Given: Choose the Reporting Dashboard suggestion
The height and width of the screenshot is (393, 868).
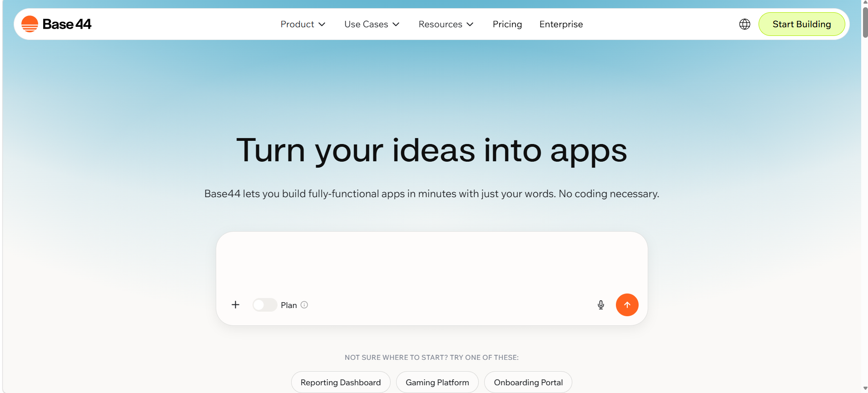Looking at the screenshot, I should pyautogui.click(x=341, y=382).
